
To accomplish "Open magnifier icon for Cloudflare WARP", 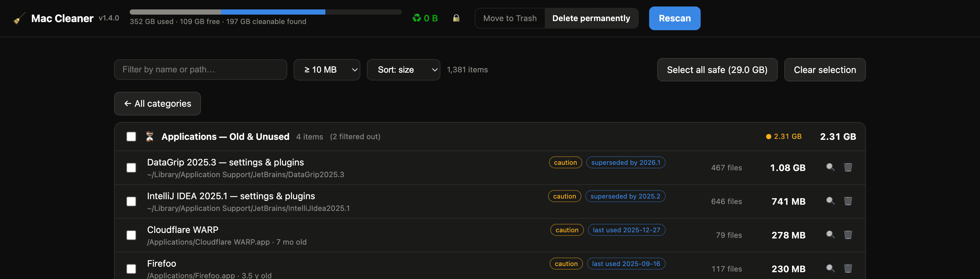I will tap(830, 235).
